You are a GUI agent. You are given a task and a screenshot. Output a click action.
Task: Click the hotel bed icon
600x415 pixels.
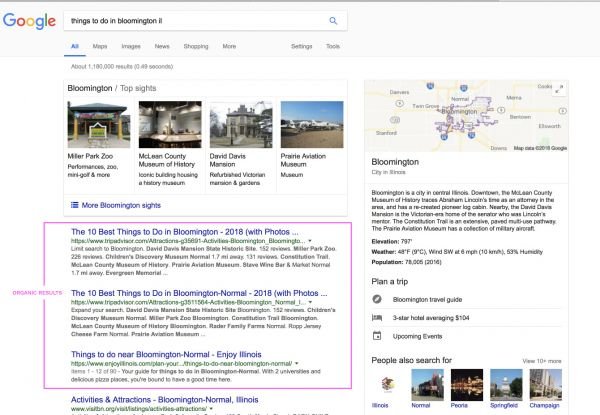(377, 317)
